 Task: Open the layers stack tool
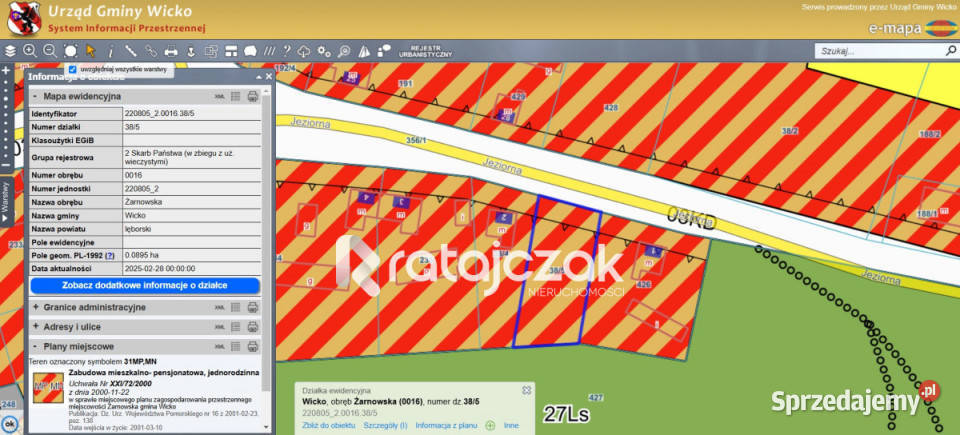tap(10, 50)
